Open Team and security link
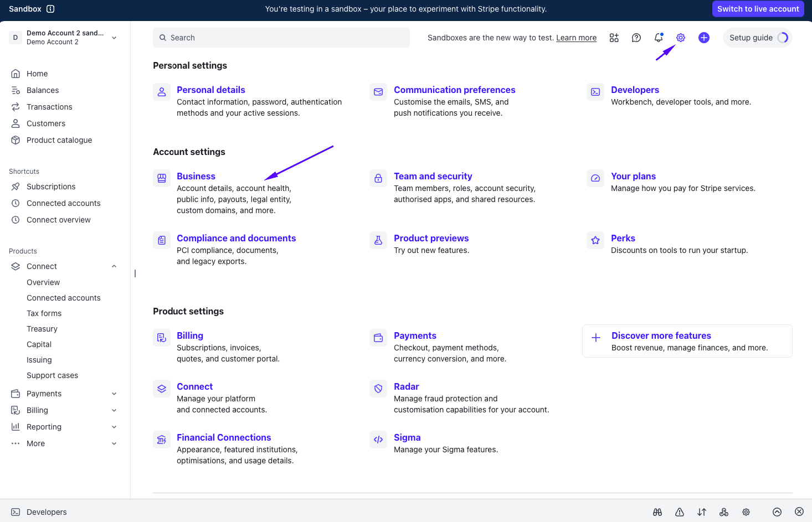 tap(433, 176)
